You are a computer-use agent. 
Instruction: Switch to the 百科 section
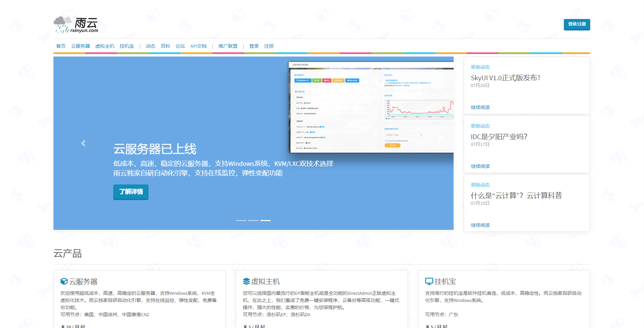(x=165, y=46)
